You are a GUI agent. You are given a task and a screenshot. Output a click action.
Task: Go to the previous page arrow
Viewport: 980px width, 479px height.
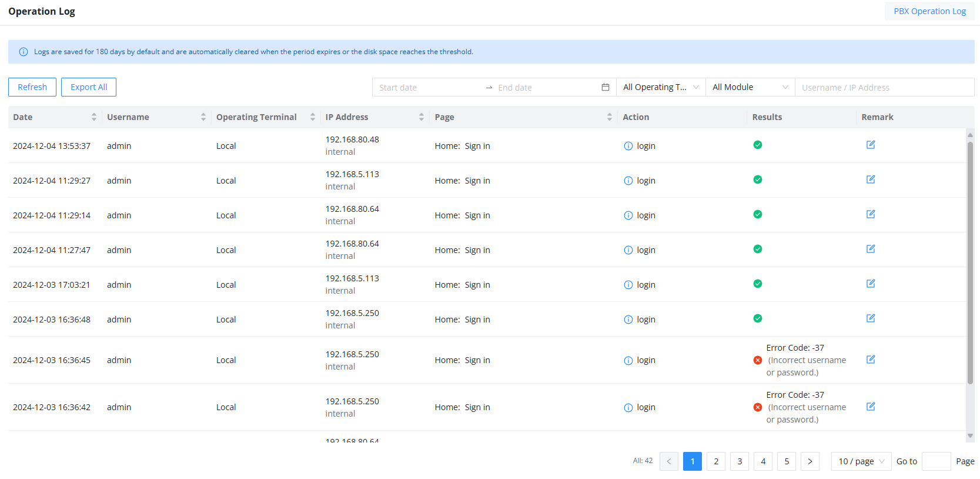669,461
